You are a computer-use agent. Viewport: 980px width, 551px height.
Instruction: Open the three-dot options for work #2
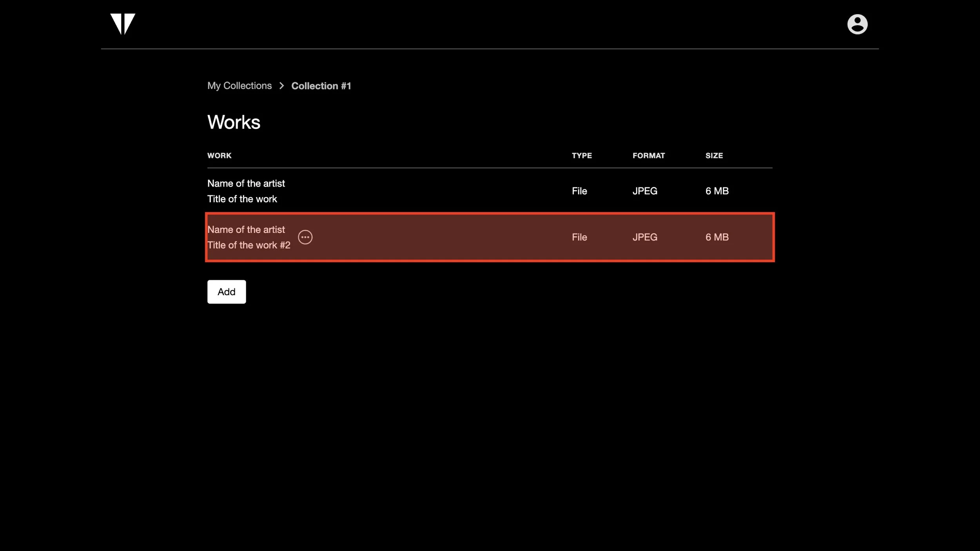coord(305,237)
